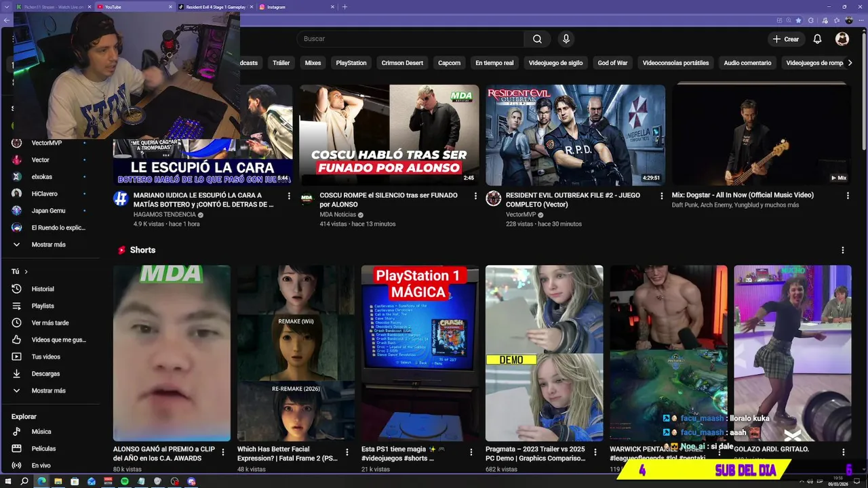The image size is (868, 488).
Task: Open the Windows Start menu
Action: (x=8, y=481)
